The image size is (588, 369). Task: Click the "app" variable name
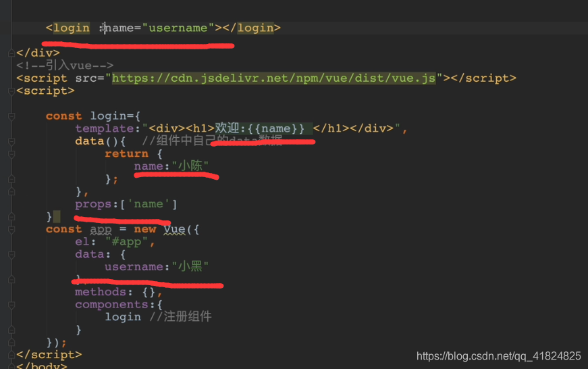(101, 230)
